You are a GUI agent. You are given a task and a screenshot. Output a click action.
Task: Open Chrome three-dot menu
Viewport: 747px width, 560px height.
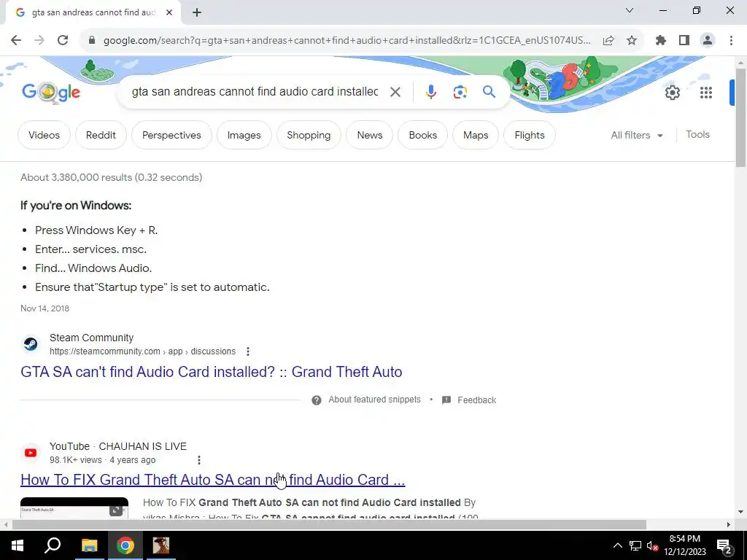click(x=731, y=41)
